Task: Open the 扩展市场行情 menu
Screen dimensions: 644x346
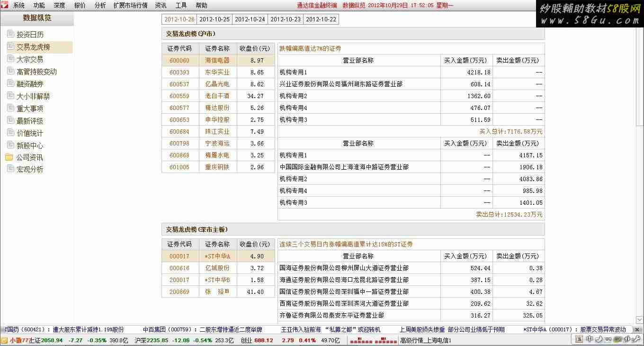Action: coord(130,5)
